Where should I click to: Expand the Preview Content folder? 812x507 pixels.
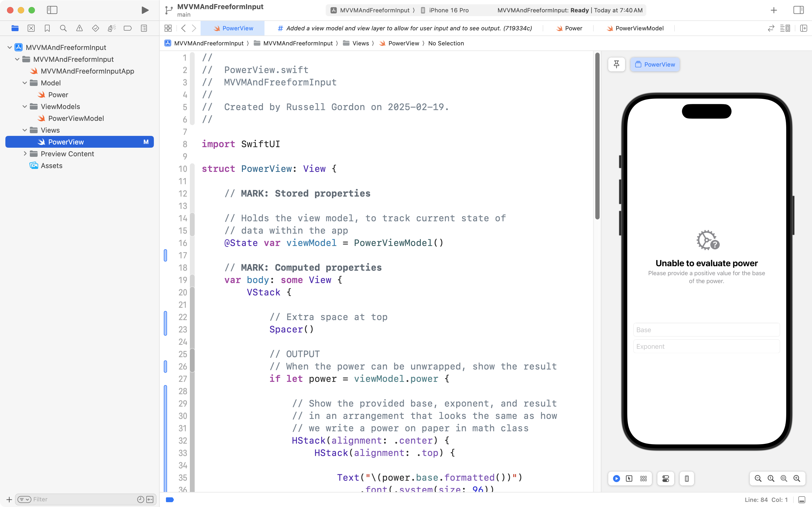[25, 154]
